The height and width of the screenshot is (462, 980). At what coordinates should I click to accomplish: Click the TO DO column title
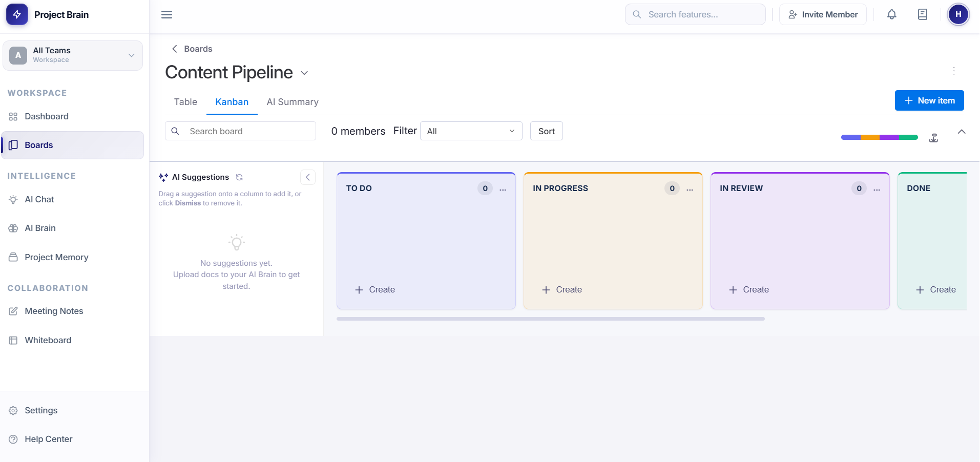pos(359,188)
